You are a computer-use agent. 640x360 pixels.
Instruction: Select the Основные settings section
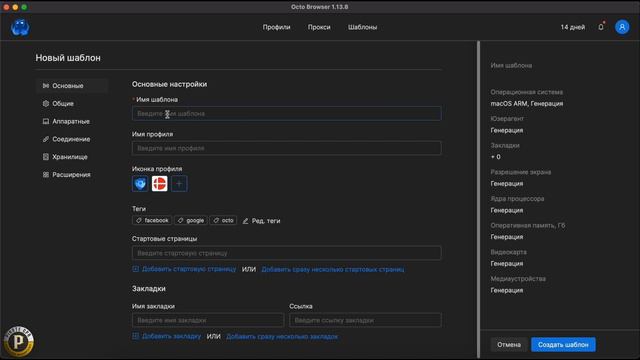72,86
